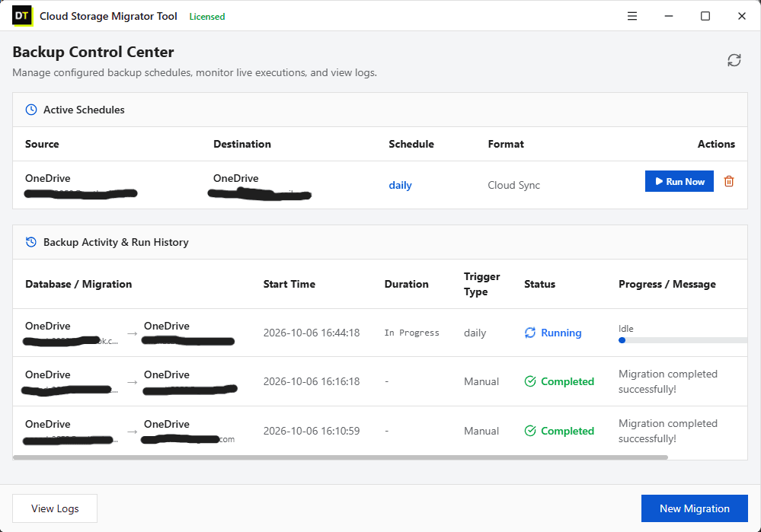The width and height of the screenshot is (761, 532).
Task: Click the Duration column header
Action: point(406,284)
